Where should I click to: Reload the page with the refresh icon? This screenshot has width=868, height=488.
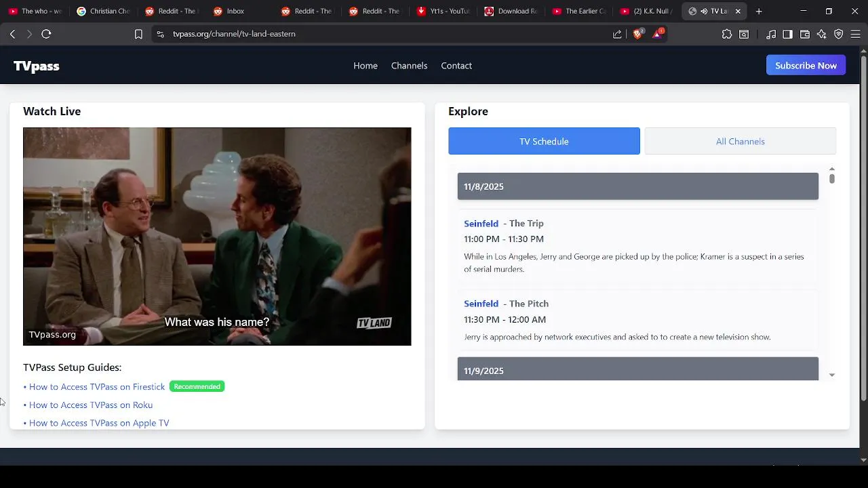46,34
